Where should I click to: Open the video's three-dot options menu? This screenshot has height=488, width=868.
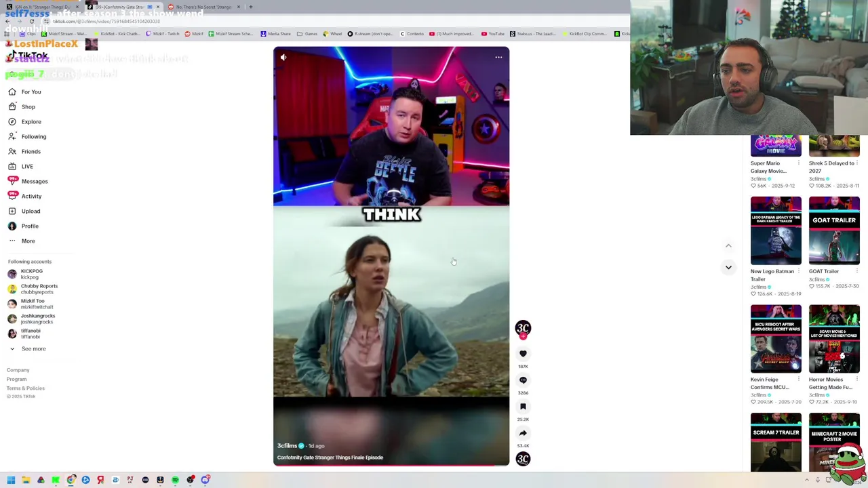coord(498,58)
